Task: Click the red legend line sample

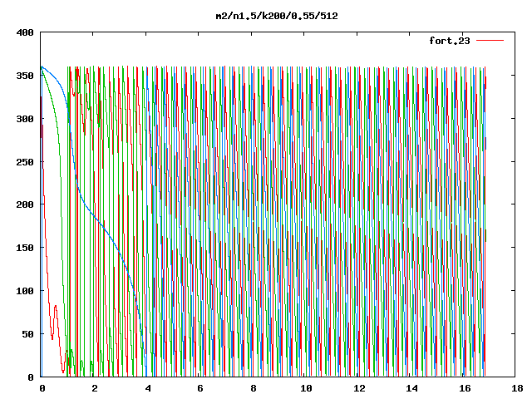Action: (490, 41)
